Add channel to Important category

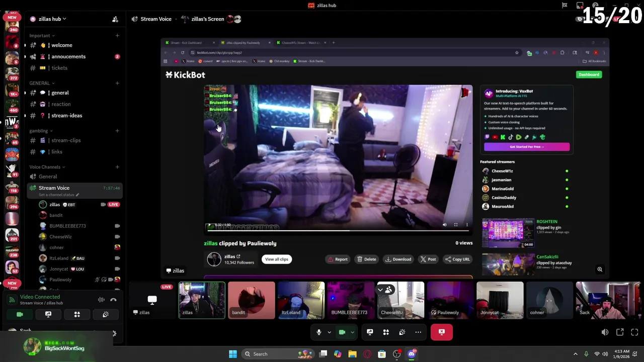point(117,36)
